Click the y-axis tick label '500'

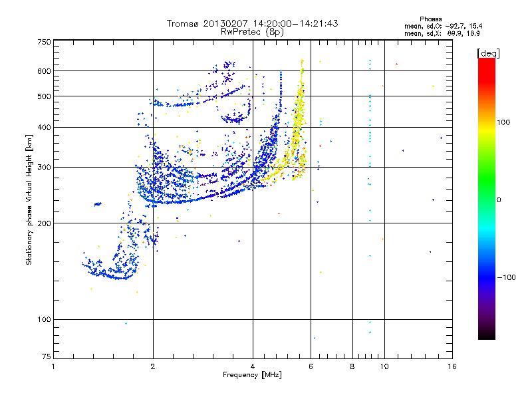pyautogui.click(x=45, y=96)
